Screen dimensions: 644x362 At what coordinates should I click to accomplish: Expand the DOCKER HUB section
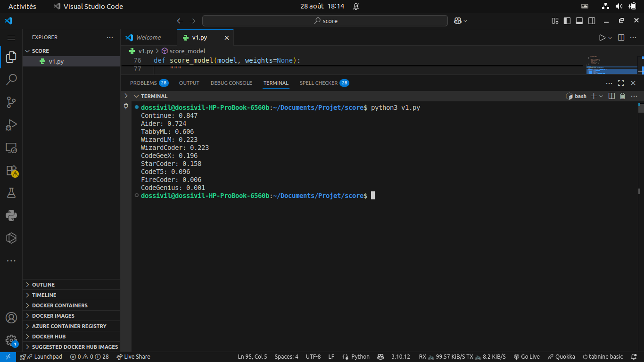click(x=71, y=337)
